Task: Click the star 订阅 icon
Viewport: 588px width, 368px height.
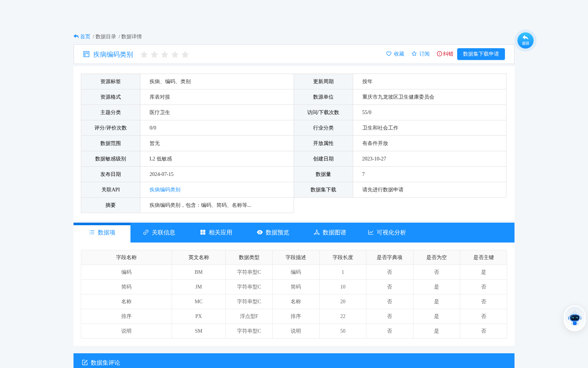Action: tap(414, 54)
